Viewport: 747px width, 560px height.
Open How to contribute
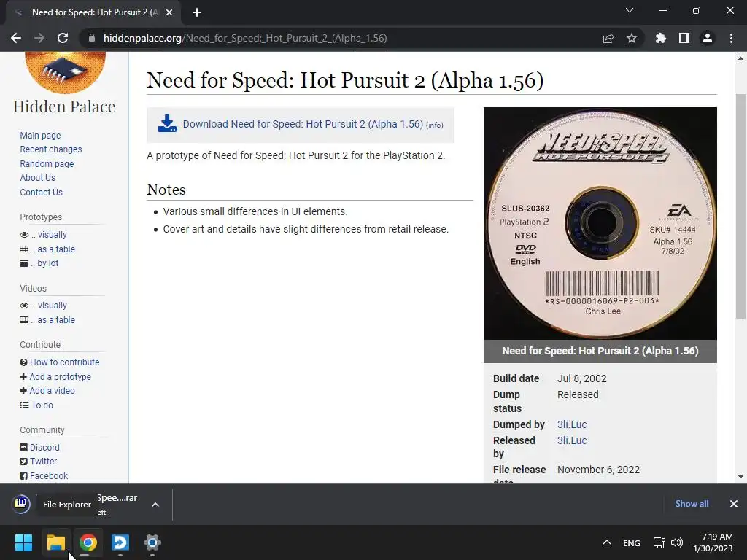point(65,362)
